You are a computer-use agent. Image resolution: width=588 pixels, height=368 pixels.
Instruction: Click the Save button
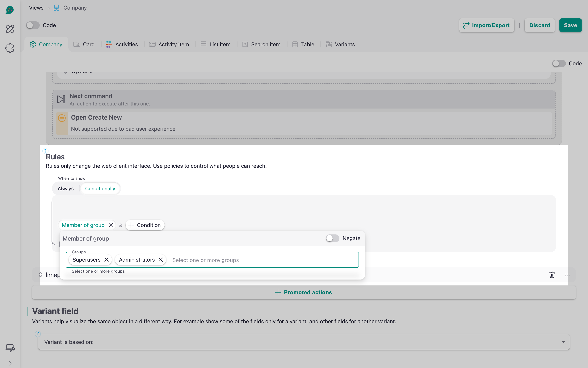pos(570,25)
